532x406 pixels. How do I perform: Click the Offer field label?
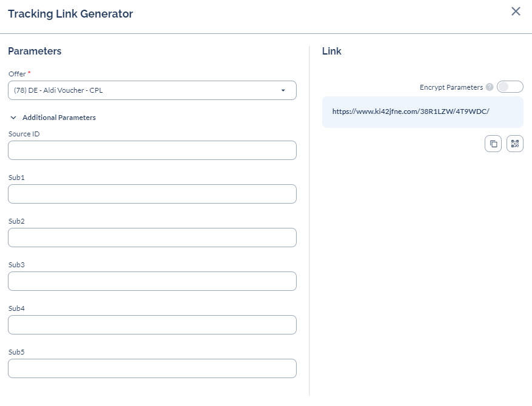[17, 74]
